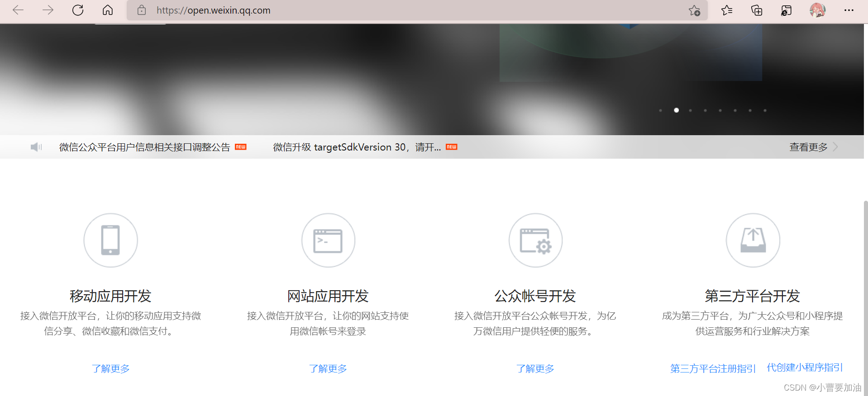Open browser settings and more menu
This screenshot has width=868, height=396.
849,10
